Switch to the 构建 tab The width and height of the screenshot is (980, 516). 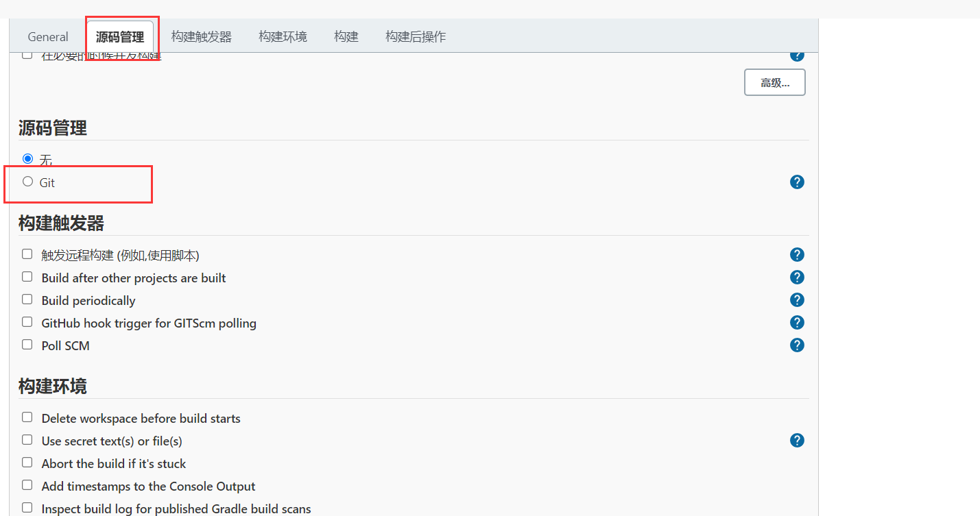[x=346, y=37]
